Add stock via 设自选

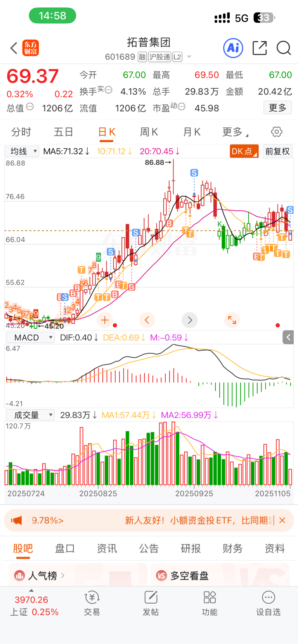(x=268, y=604)
